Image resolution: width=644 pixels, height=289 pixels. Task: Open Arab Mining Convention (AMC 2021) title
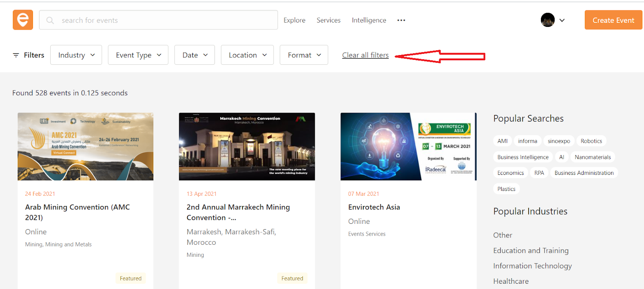77,212
